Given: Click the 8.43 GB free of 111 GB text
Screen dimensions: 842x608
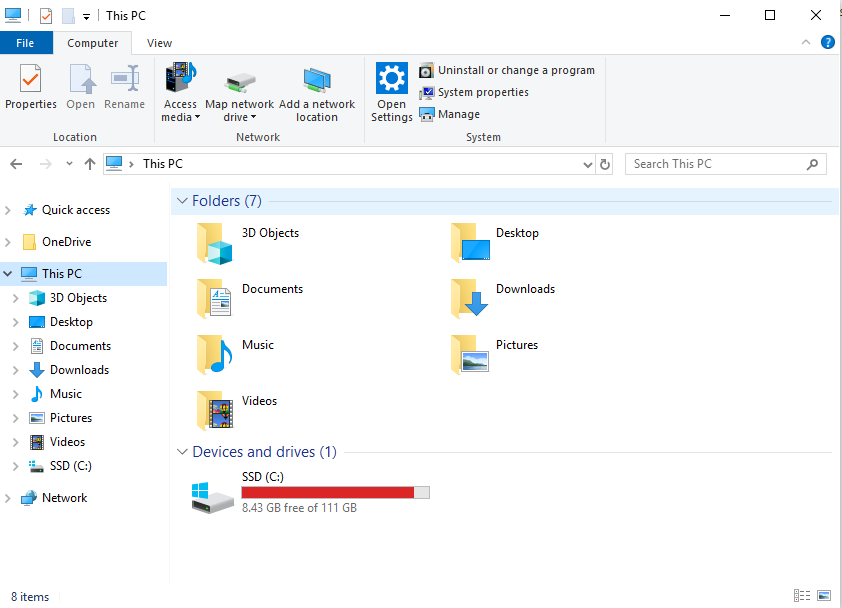Looking at the screenshot, I should [299, 508].
